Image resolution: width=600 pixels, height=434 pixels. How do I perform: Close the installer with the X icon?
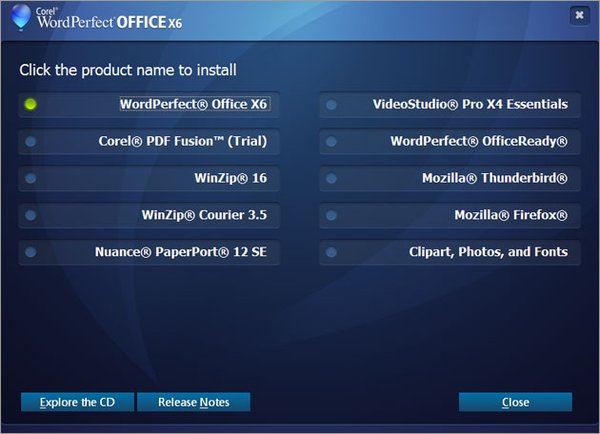[x=579, y=15]
